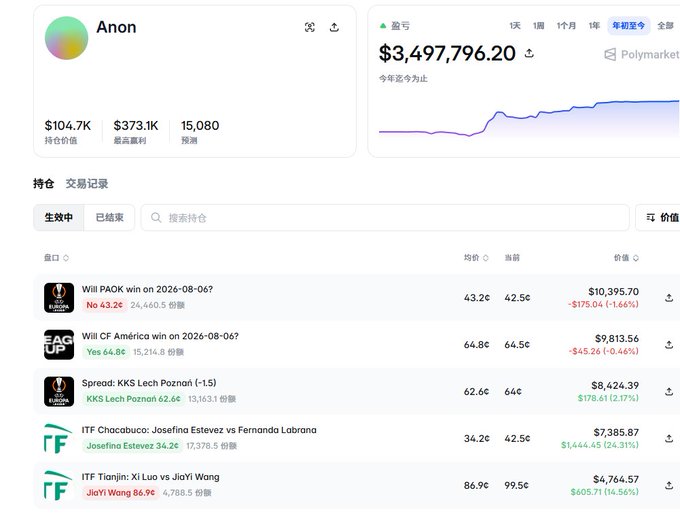Click the JiaYi Wang 86.9¢ badge
680x516 pixels.
pos(121,492)
